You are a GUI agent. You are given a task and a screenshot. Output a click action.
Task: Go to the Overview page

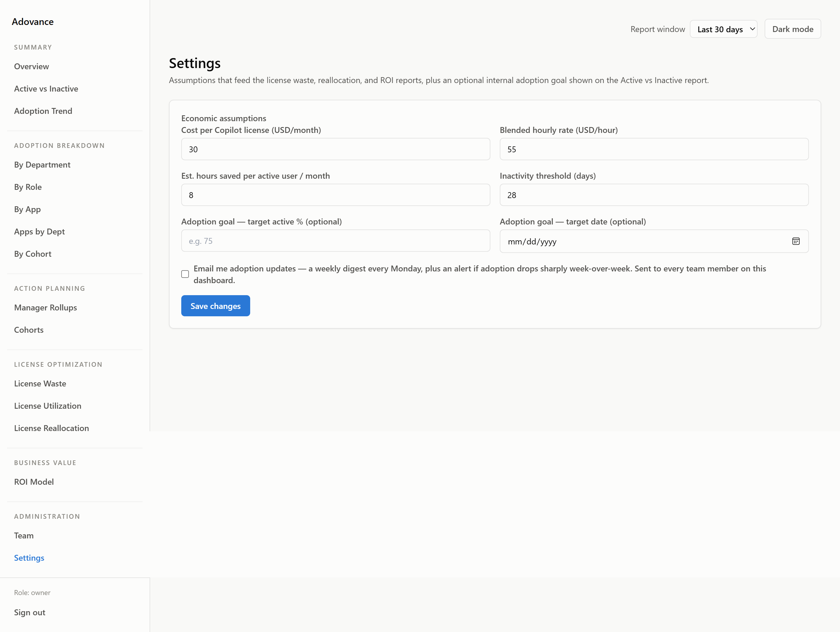point(31,67)
